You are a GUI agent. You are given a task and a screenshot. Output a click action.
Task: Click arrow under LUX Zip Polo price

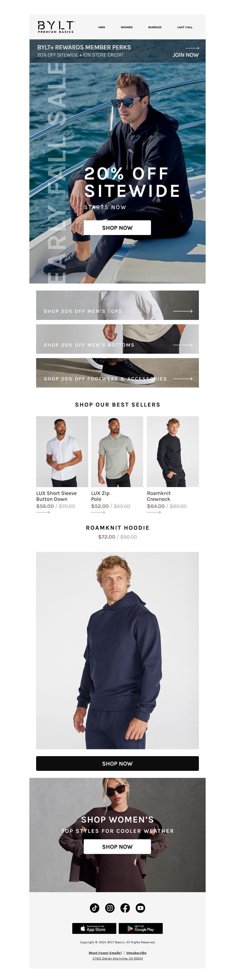(x=98, y=512)
